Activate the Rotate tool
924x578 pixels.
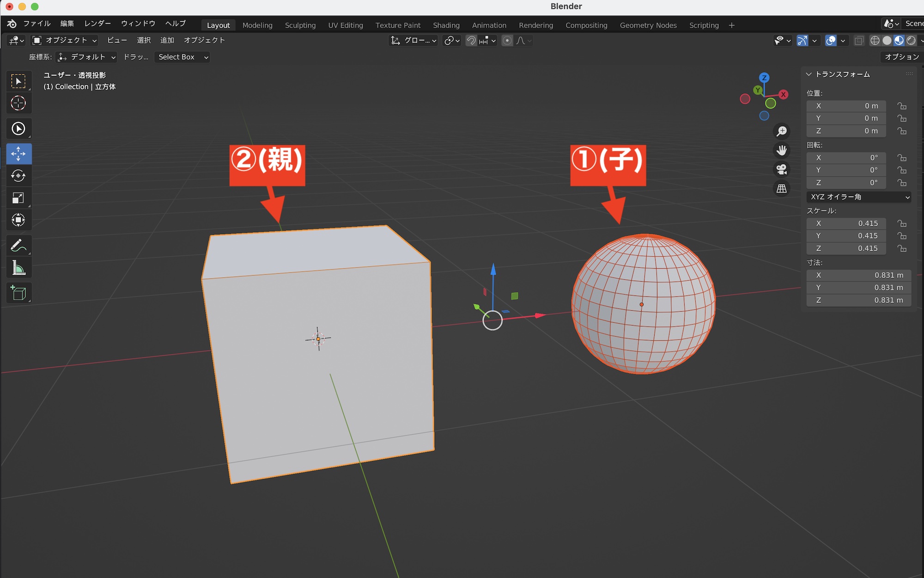18,176
